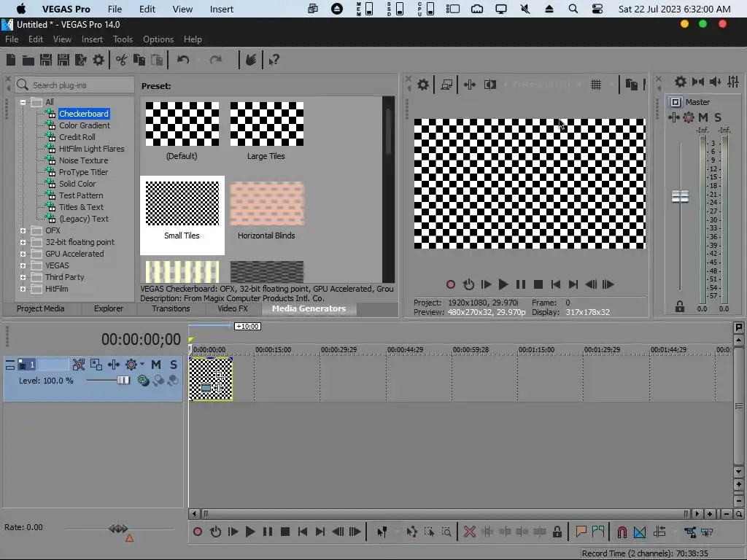The image size is (747, 560).
Task: Click the red Delete X in timeline toolbar
Action: tap(470, 532)
